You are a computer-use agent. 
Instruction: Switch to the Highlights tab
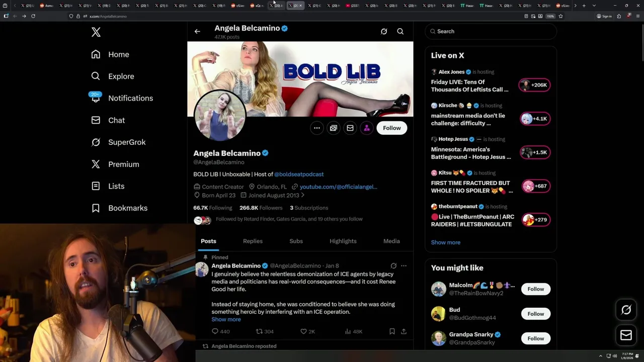pyautogui.click(x=343, y=241)
